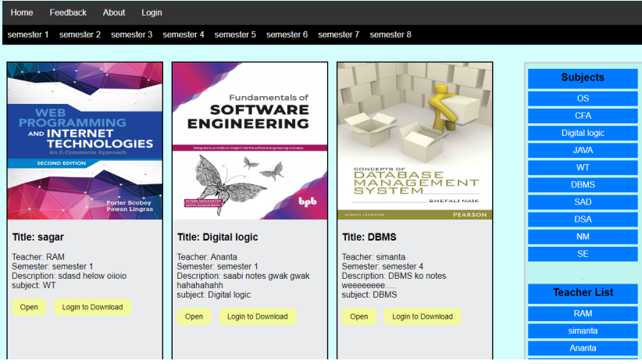Click the 'subject: DBMS' line
Image resolution: width=642 pixels, height=364 pixels.
(x=369, y=294)
